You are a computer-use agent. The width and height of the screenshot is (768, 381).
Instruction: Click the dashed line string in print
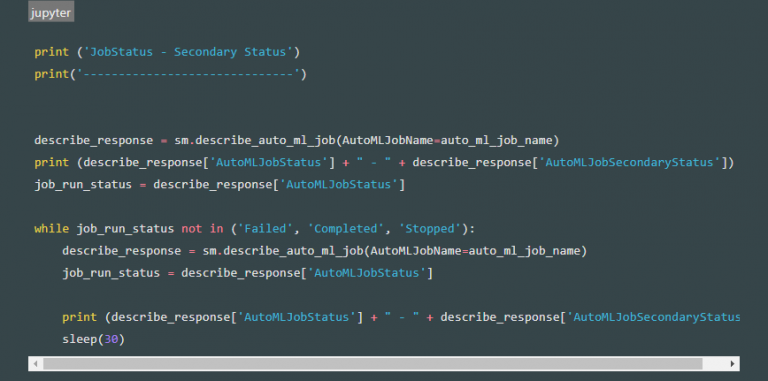click(x=188, y=74)
